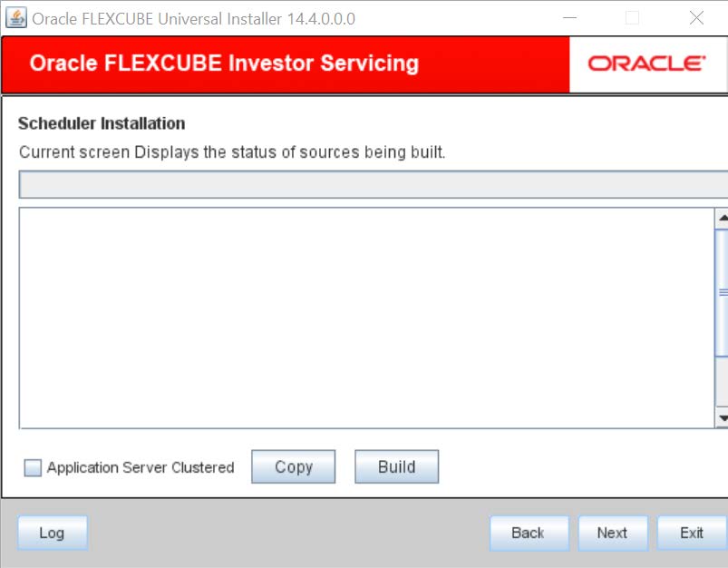Enable the Application Server Clustered checkbox
Image resolution: width=728 pixels, height=568 pixels.
tap(33, 467)
